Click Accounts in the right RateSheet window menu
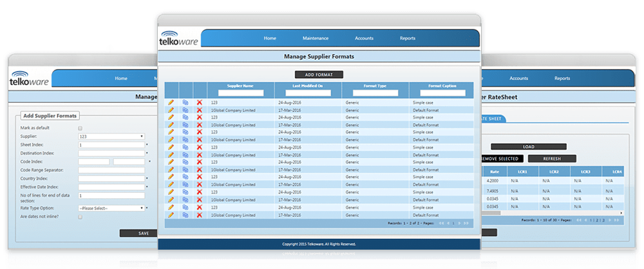The width and height of the screenshot is (644, 269). tap(518, 78)
